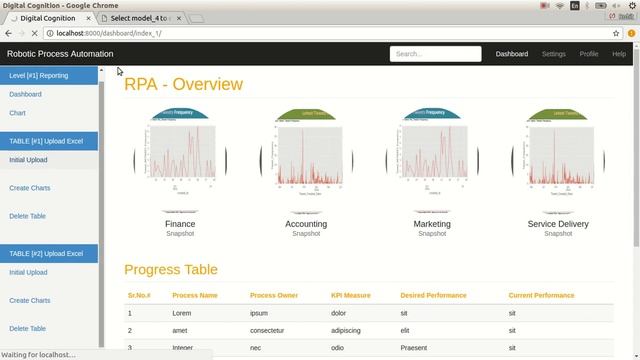The height and width of the screenshot is (360, 640).
Task: Open the En keyboard language indicator
Action: (575, 6)
